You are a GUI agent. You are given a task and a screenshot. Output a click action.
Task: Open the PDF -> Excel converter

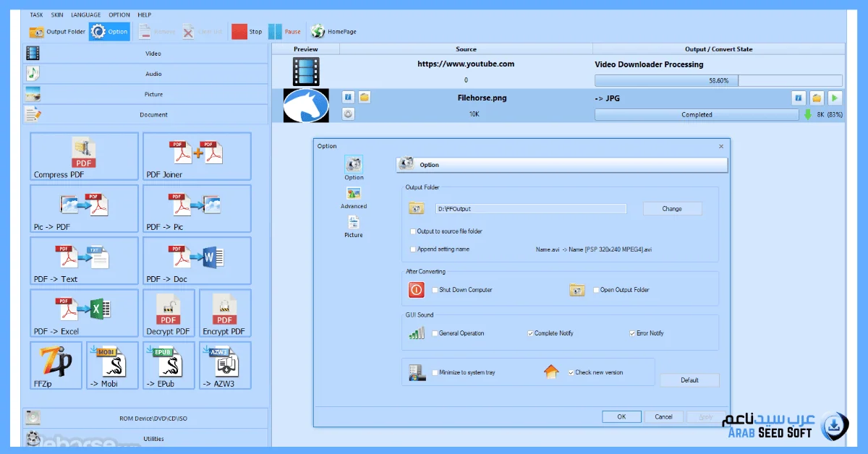coord(84,313)
